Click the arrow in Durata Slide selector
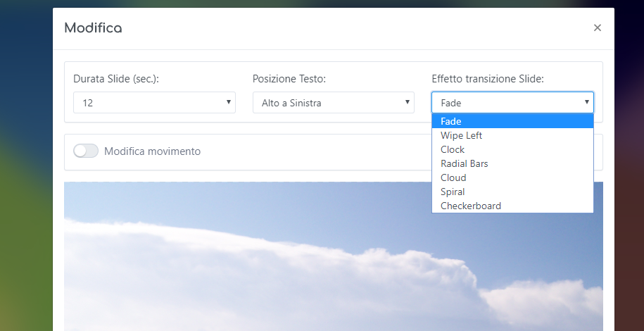Image resolution: width=644 pixels, height=331 pixels. 229,102
